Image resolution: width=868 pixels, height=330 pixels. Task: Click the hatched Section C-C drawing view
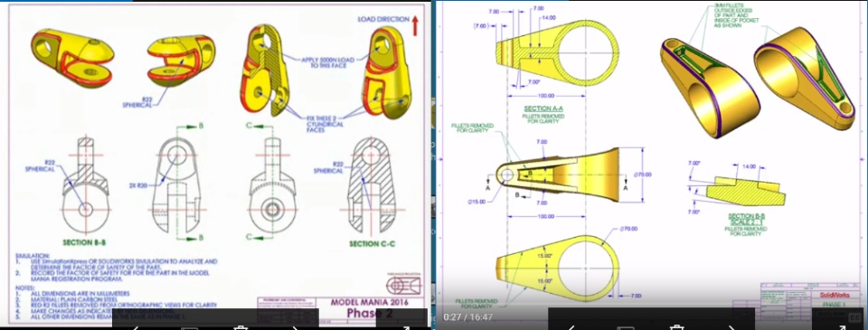pos(372,185)
